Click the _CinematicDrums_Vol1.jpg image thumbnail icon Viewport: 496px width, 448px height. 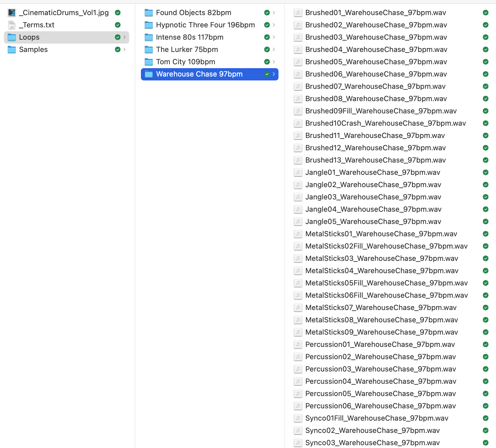(x=12, y=13)
